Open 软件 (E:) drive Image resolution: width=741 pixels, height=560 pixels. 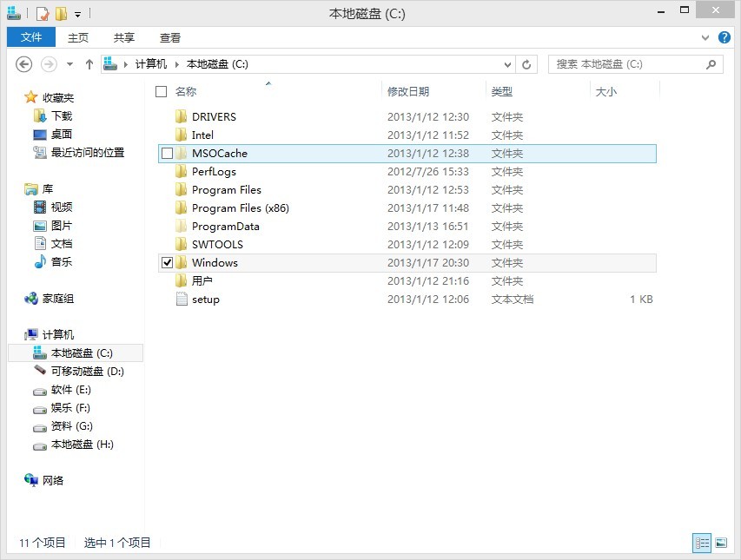tap(71, 390)
